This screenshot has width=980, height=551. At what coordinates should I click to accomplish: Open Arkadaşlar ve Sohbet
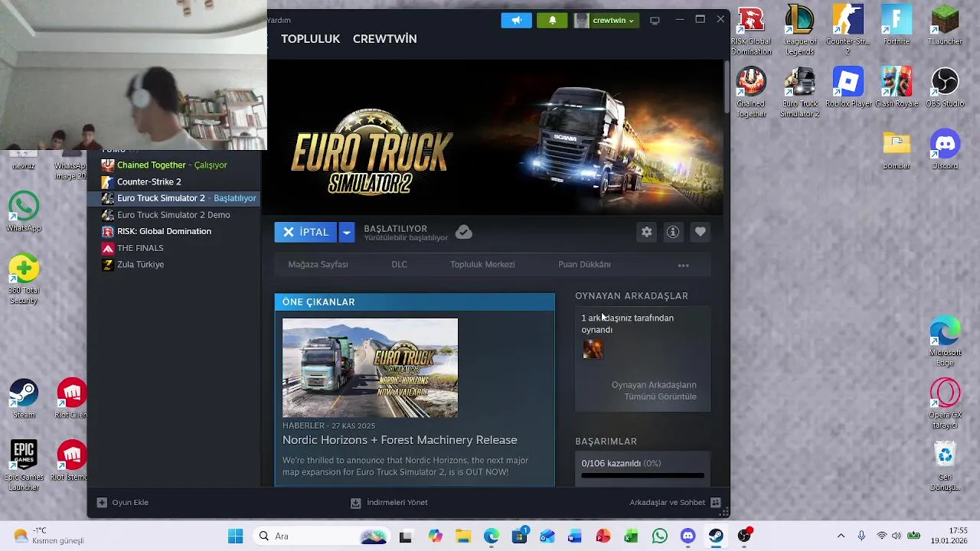(675, 503)
